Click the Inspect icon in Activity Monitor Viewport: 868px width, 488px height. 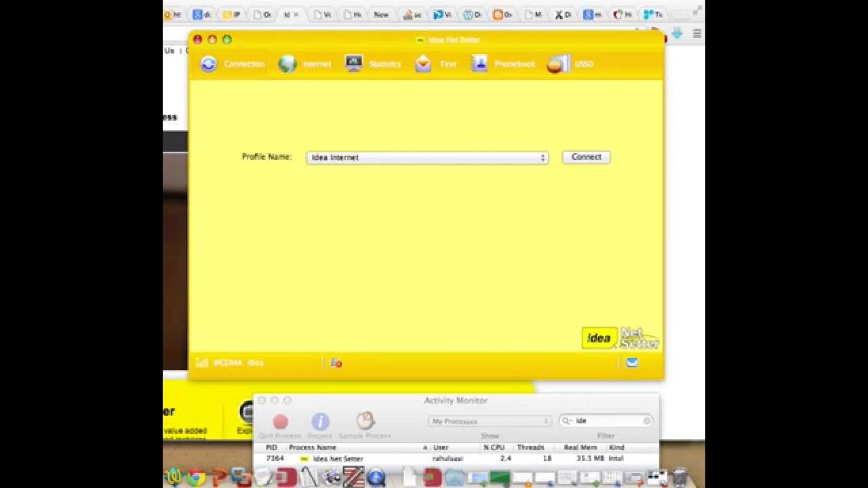click(x=320, y=426)
